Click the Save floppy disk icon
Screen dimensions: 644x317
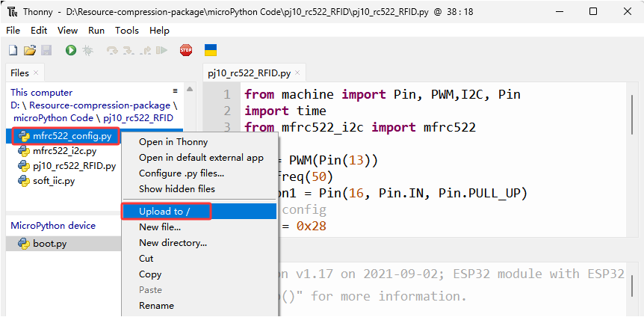coord(46,51)
